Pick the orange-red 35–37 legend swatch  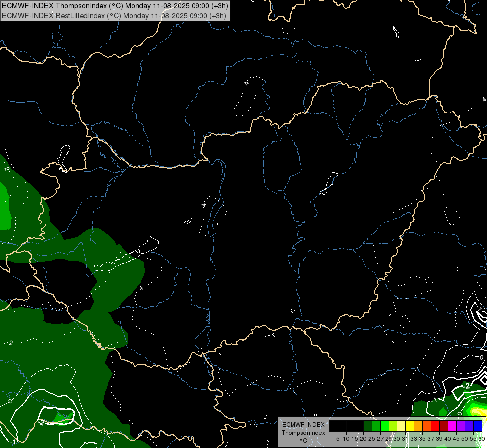[427, 426]
